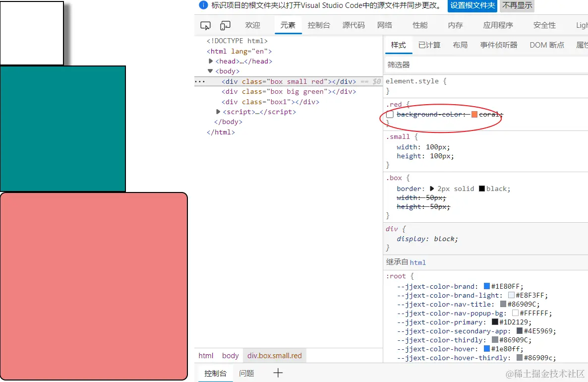The image size is (588, 382).
Task: Open the 布局 layout tab
Action: (x=460, y=45)
